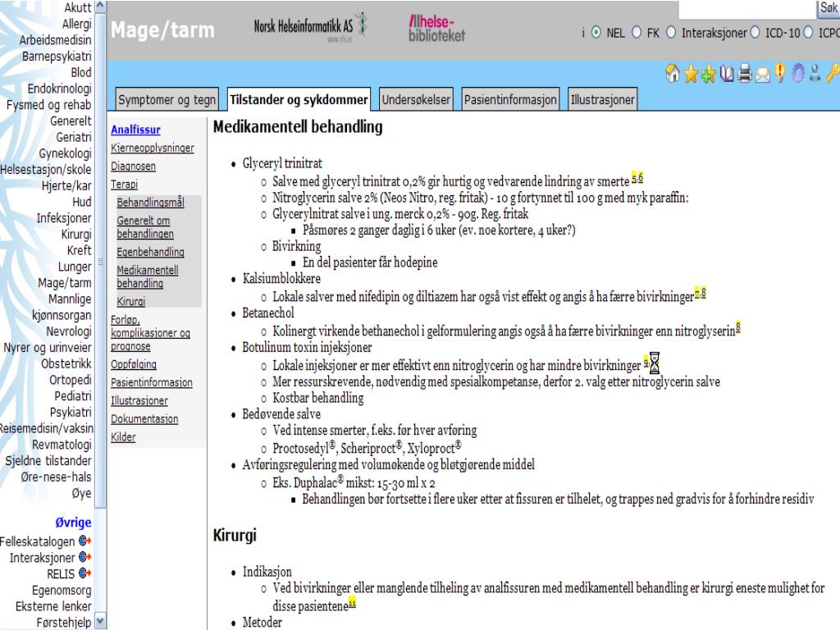Open the open-book icon in the toolbar
Screen dimensions: 840x630
click(x=727, y=73)
